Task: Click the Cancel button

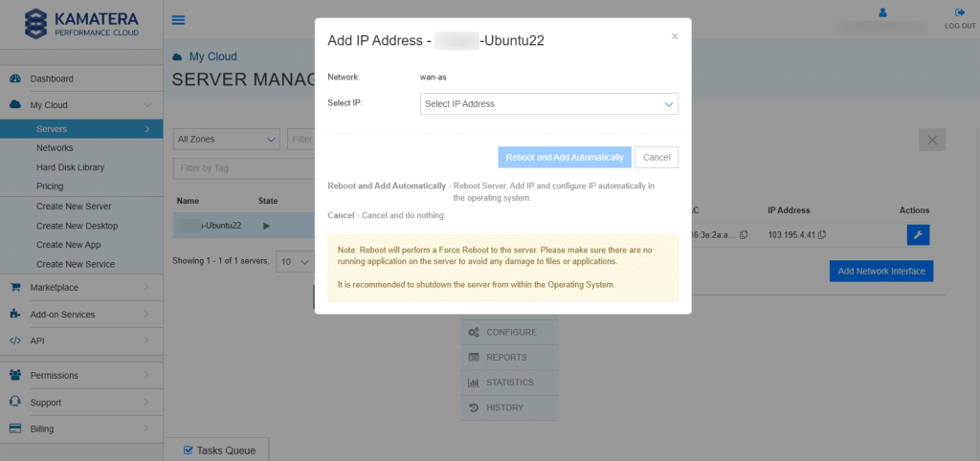Action: 657,157
